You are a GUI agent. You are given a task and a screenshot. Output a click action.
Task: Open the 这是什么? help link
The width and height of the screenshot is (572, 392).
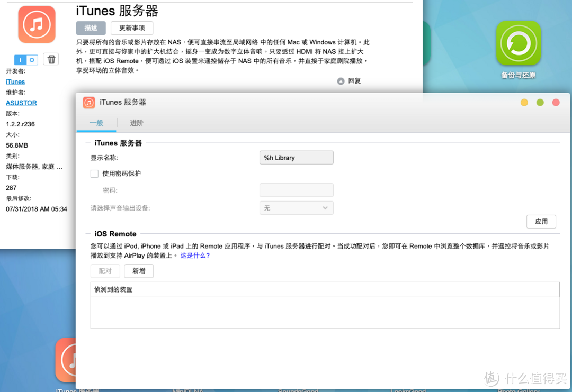click(x=195, y=256)
